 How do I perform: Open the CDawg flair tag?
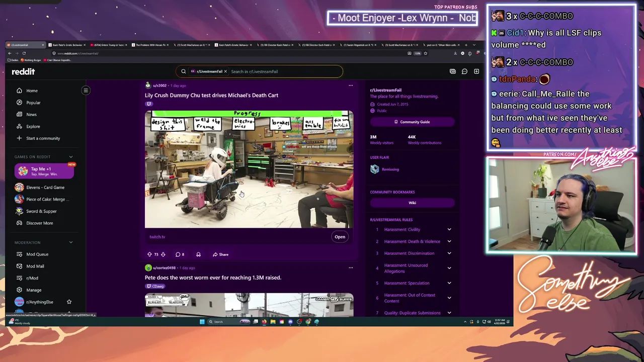pos(155,286)
